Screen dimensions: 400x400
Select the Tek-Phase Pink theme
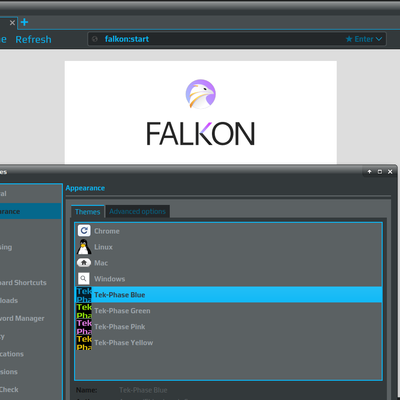tap(229, 327)
